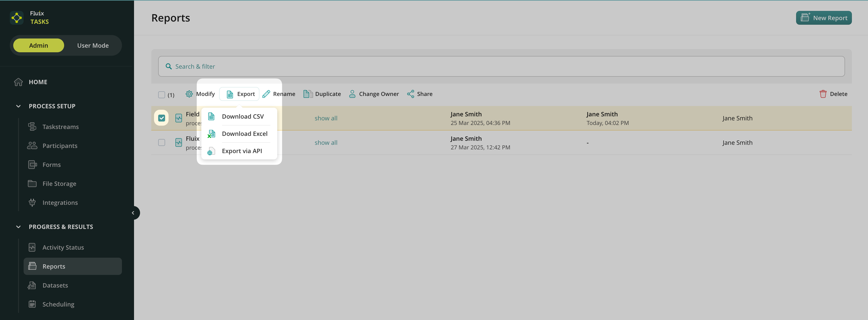Screen dimensions: 868x320
Task: Open Integrations plug icon in sidebar
Action: tap(32, 203)
